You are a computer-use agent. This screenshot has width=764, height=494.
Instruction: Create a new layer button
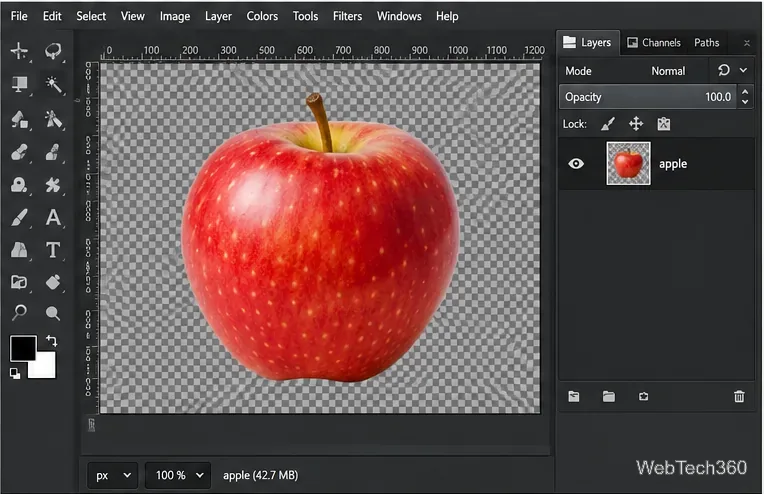click(574, 397)
